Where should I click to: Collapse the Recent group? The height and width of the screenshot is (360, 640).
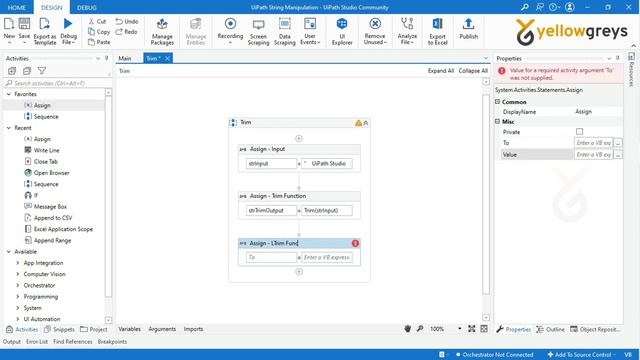9,128
